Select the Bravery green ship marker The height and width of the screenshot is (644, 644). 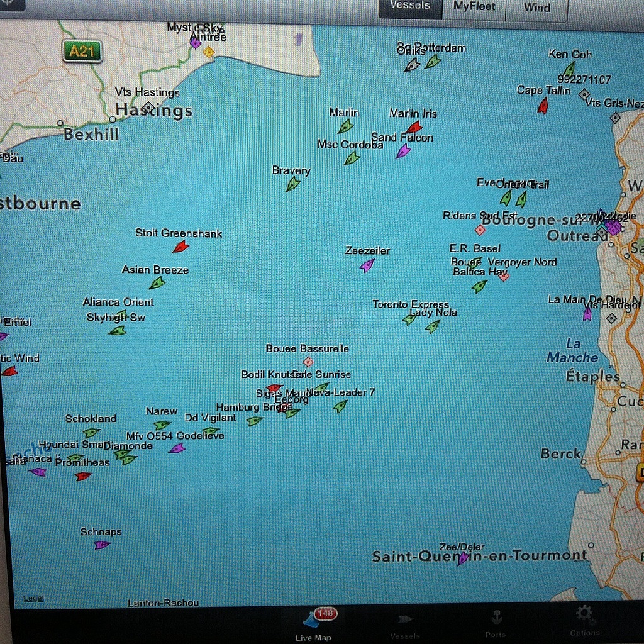click(293, 184)
